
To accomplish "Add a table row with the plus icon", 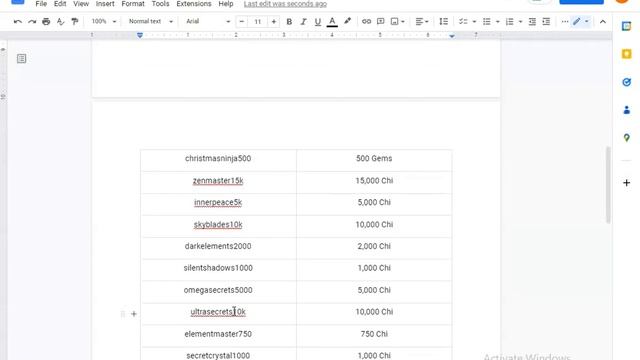I will pos(134,314).
